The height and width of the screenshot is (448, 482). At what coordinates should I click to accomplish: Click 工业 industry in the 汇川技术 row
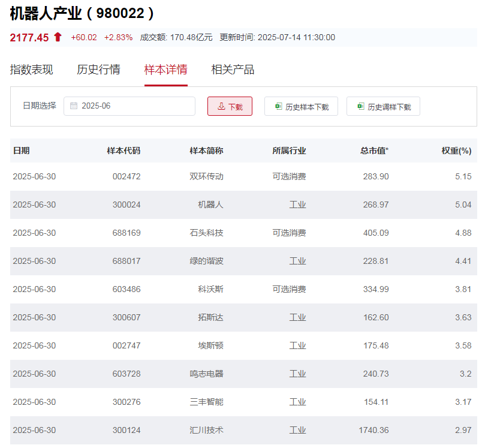[x=297, y=430]
